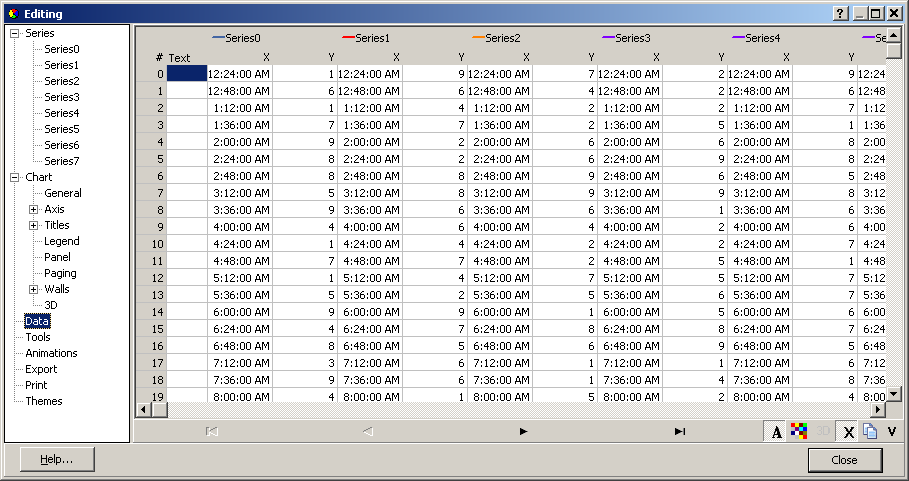Select Series2 X cell 3:36:00 AM
The image size is (909, 481).
point(500,210)
